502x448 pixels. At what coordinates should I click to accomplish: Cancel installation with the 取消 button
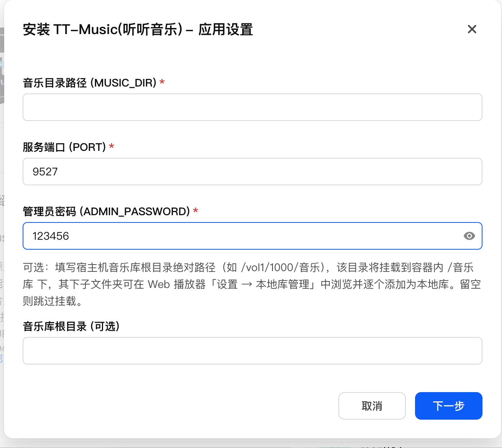(372, 406)
